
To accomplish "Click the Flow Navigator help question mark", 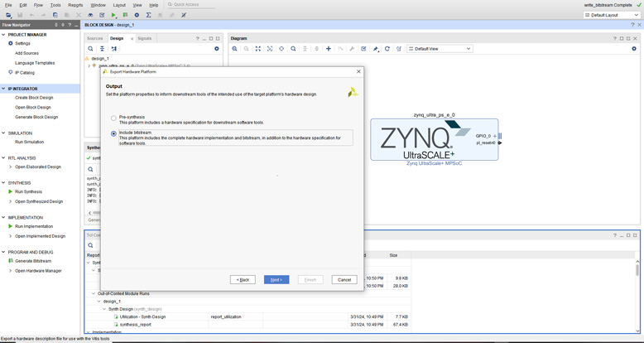I will point(70,25).
